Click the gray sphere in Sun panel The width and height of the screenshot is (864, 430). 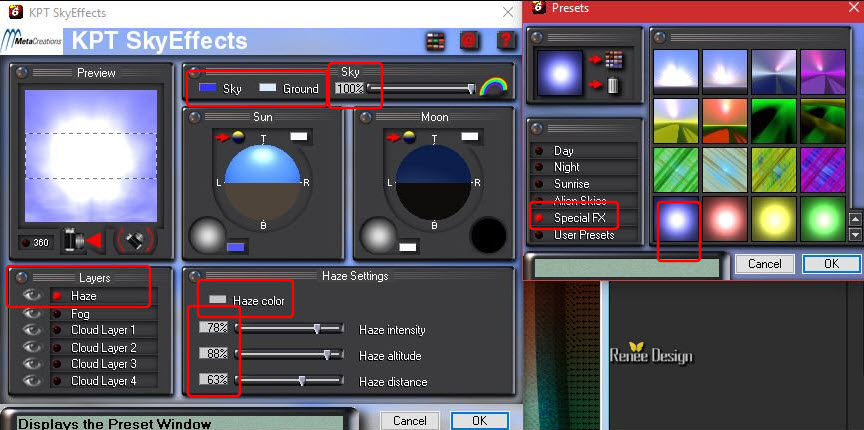point(207,236)
